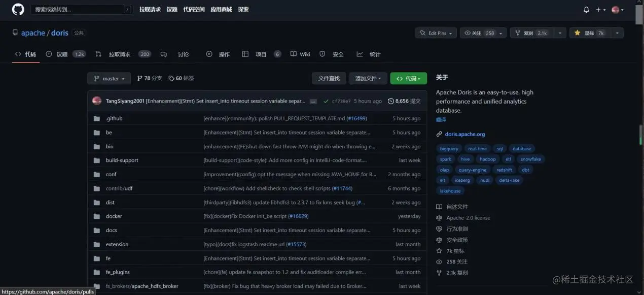Image resolution: width=644 pixels, height=295 pixels.
Task: Fork the repo with 复刻 button
Action: (531, 33)
